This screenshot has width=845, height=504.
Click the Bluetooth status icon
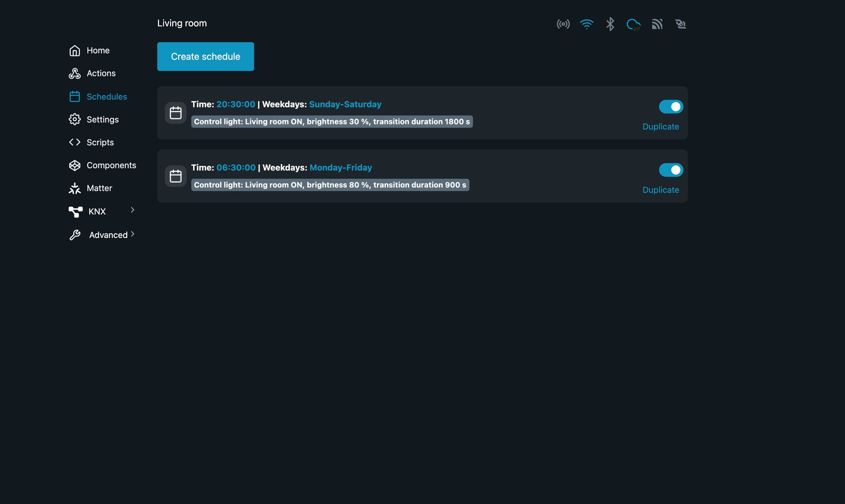coord(610,24)
